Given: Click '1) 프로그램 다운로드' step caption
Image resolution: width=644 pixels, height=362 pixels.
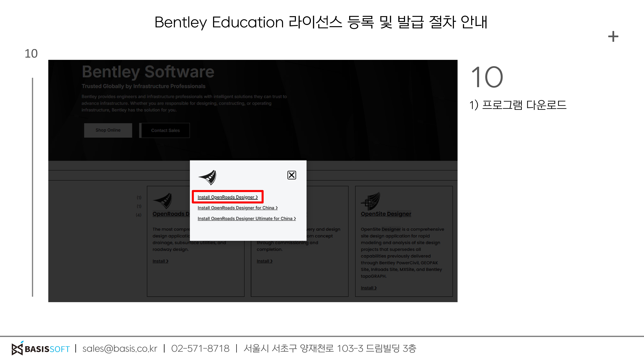Looking at the screenshot, I should 518,105.
